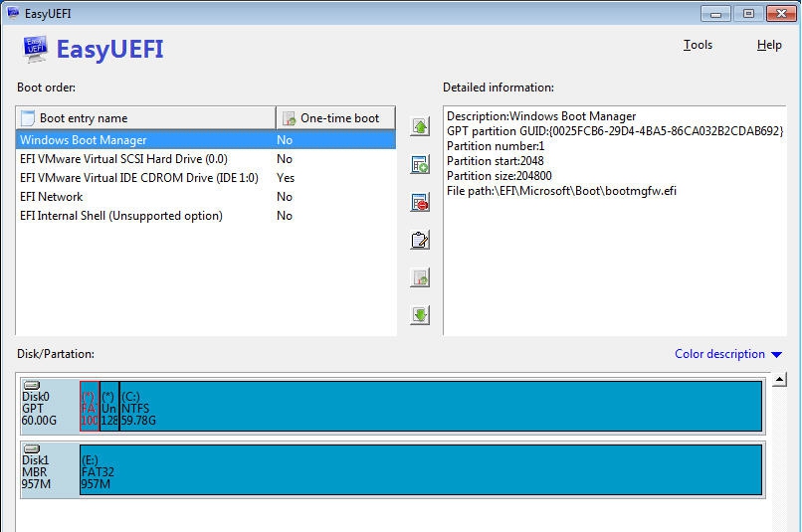Image resolution: width=802 pixels, height=532 pixels.
Task: Click the disk list scroll up arrow
Action: tap(779, 380)
